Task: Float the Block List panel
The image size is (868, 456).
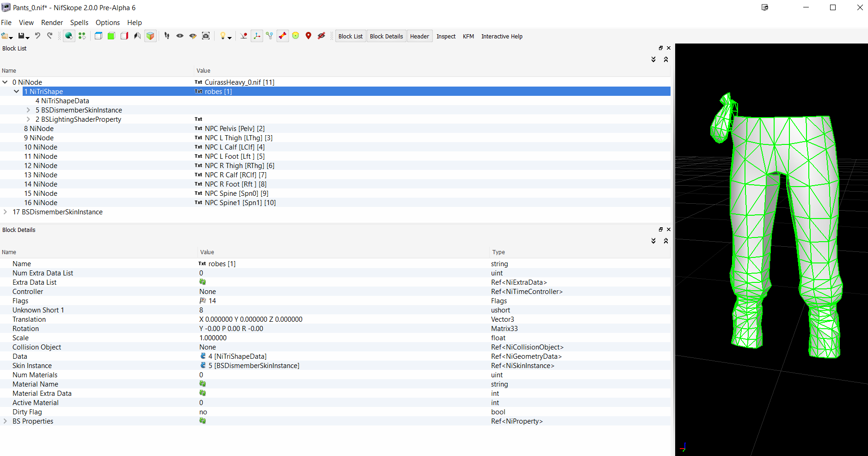Action: (661, 48)
